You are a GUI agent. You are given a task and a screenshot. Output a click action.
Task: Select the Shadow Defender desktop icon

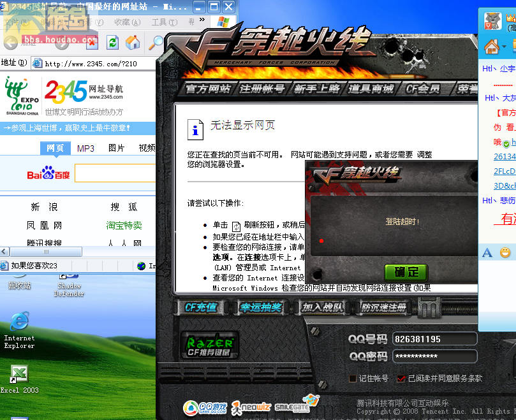[69, 286]
